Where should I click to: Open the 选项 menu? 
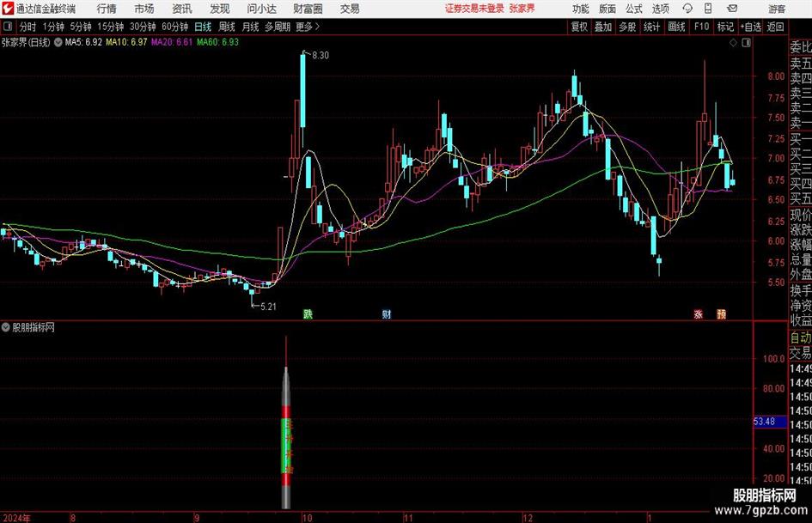click(660, 9)
